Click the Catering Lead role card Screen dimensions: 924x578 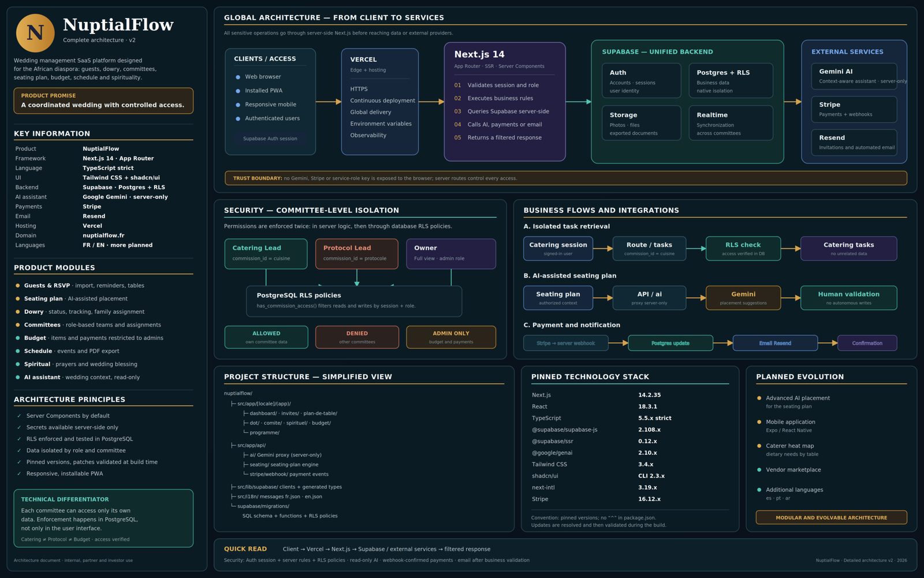pyautogui.click(x=266, y=254)
